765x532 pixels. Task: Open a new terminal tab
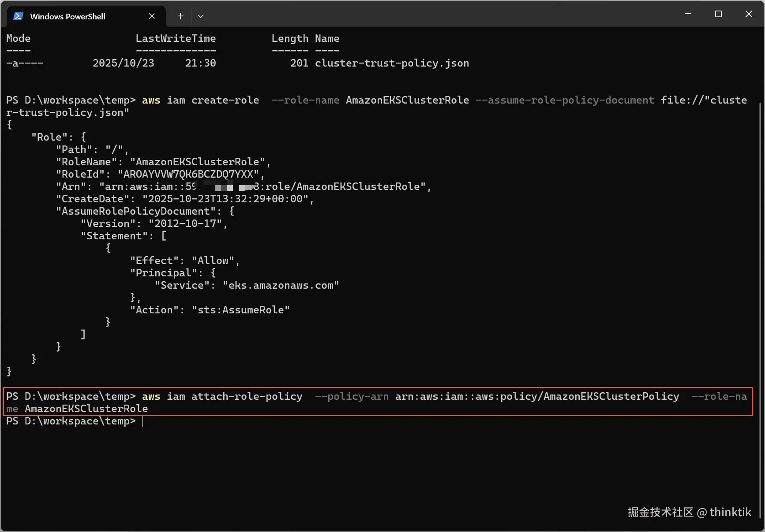click(180, 16)
